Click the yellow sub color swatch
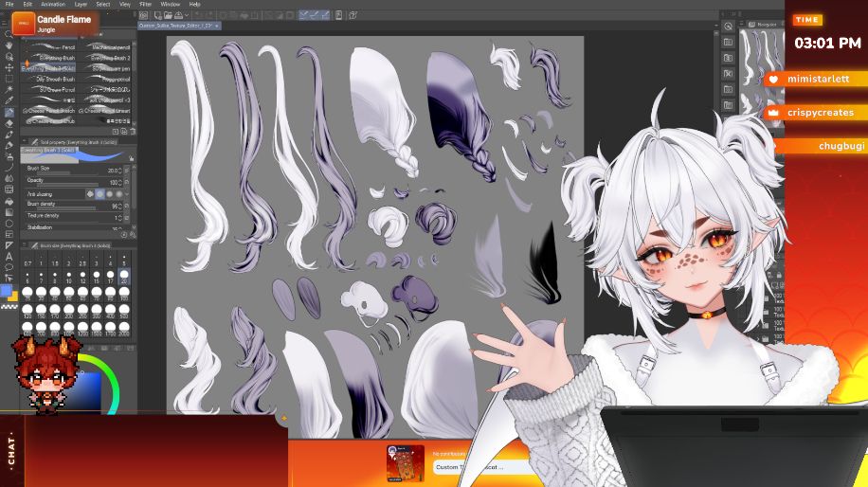This screenshot has width=868, height=487. [13, 298]
